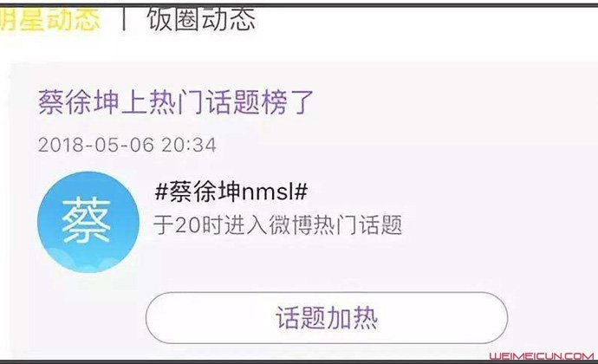Click the cloud decoration at the avatar bottom
Viewport: 598px width, 364px height.
click(88, 261)
